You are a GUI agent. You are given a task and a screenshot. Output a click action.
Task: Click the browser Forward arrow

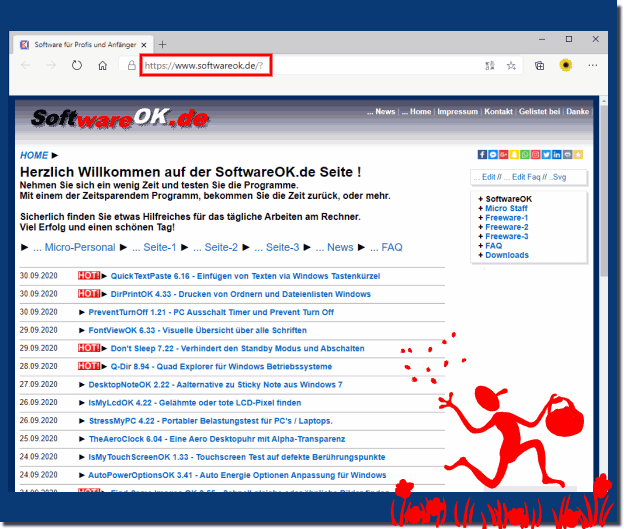point(51,65)
